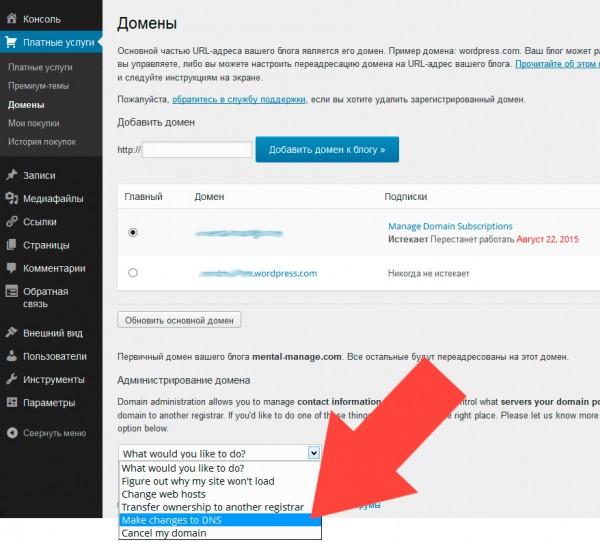600x542 pixels.
Task: Open Manage Domain Subscriptions link
Action: click(450, 226)
